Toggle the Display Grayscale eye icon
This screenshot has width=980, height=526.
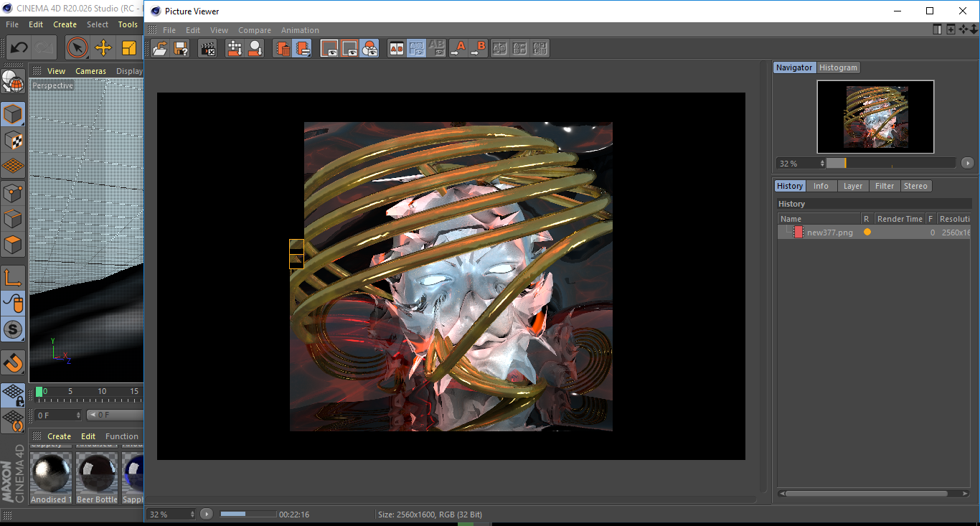349,49
